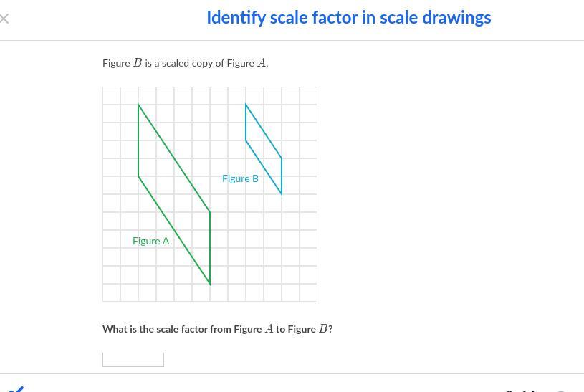This screenshot has height=392, width=584.
Task: Click the top-left cell of the grid
Action: point(112,96)
